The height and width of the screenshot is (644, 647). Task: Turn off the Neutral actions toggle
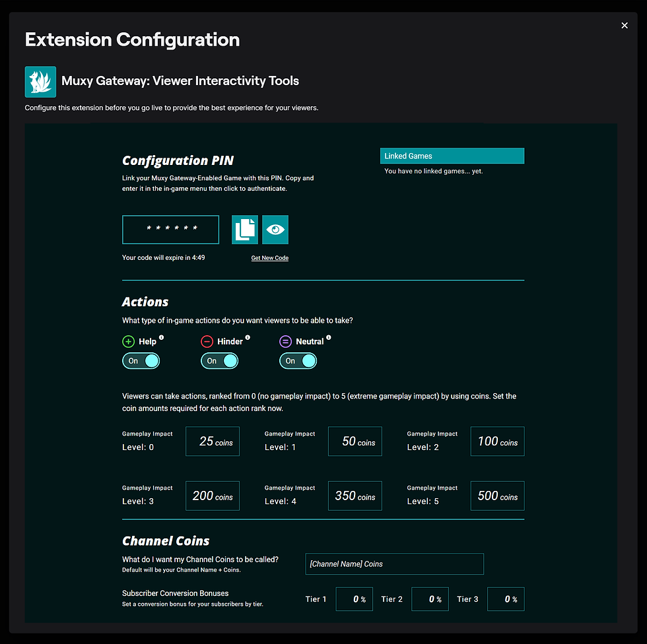point(298,361)
